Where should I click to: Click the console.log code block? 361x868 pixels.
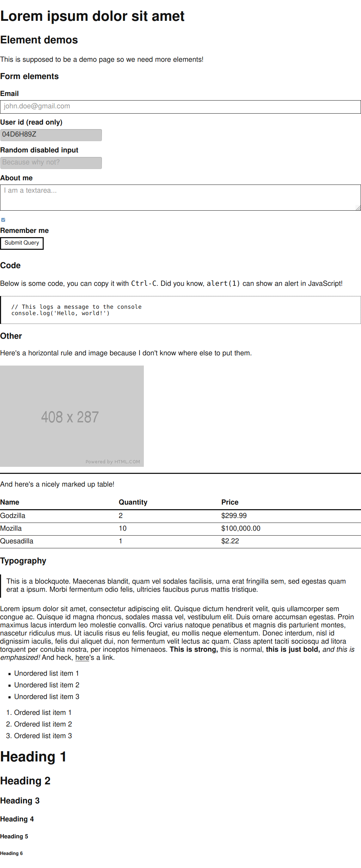tap(180, 310)
